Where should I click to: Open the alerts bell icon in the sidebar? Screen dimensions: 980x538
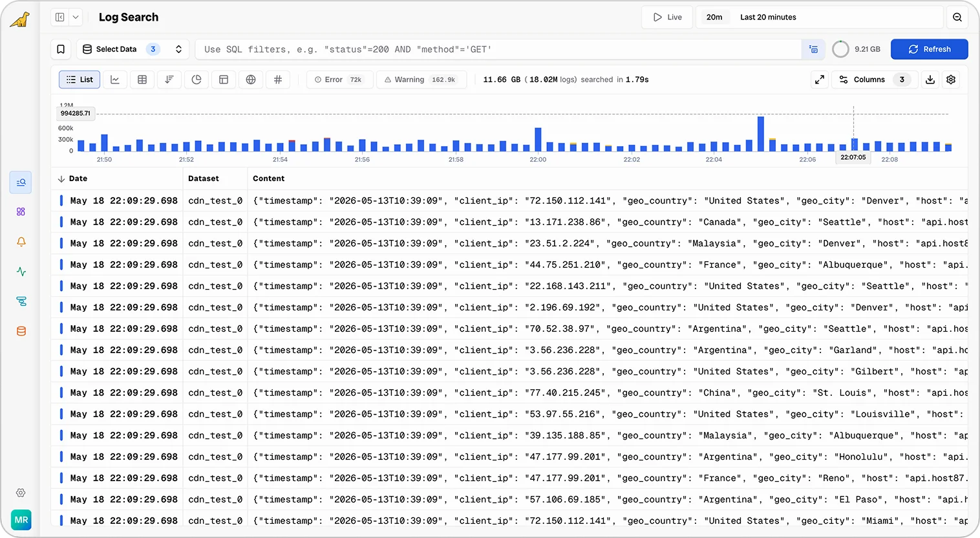pyautogui.click(x=21, y=241)
